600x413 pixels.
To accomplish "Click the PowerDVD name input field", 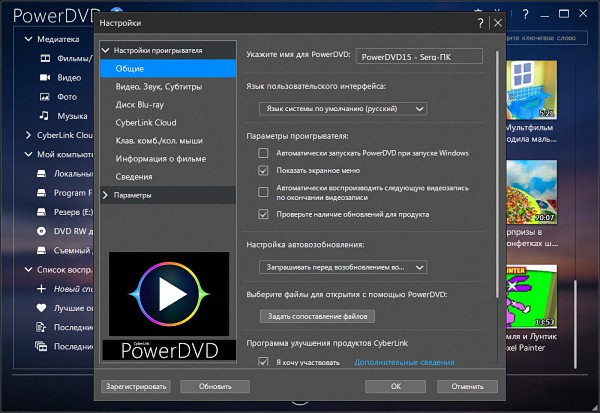I will pos(419,57).
